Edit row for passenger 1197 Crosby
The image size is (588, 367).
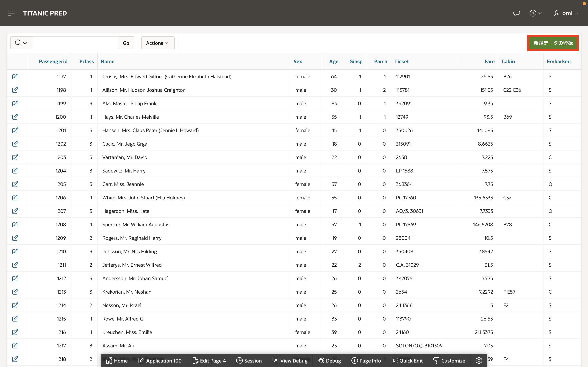point(15,76)
